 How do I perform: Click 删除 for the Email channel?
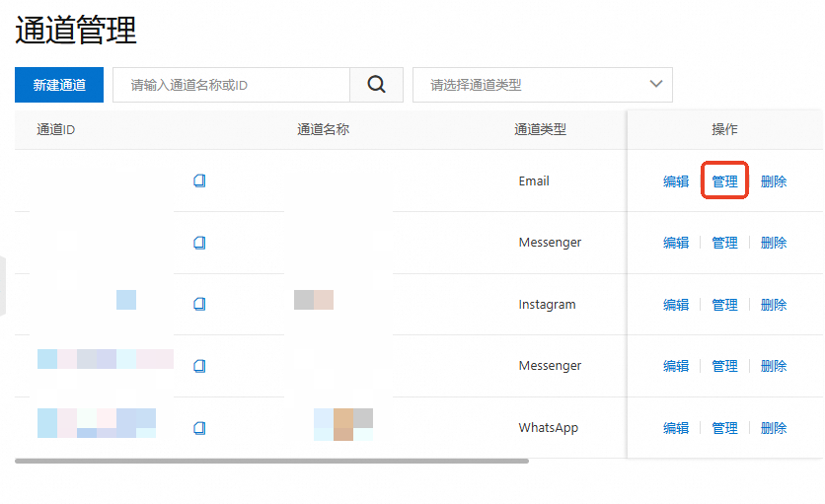[x=774, y=181]
